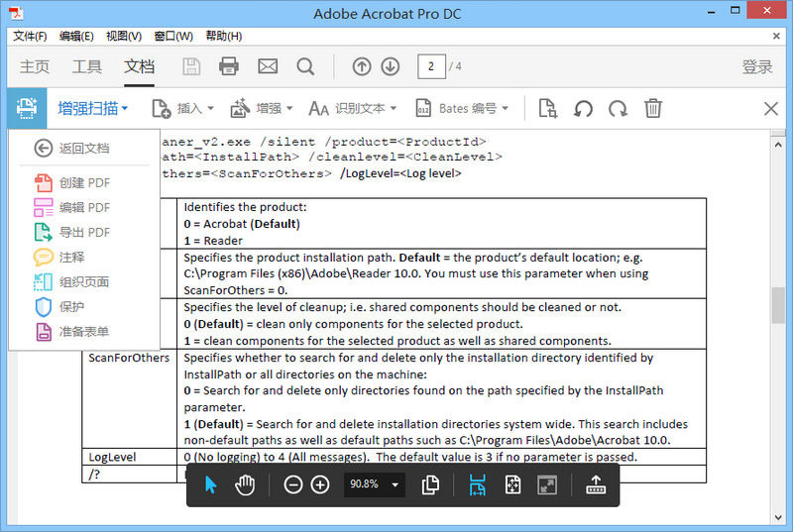Click the email envelope icon
This screenshot has height=532, width=793.
click(268, 66)
